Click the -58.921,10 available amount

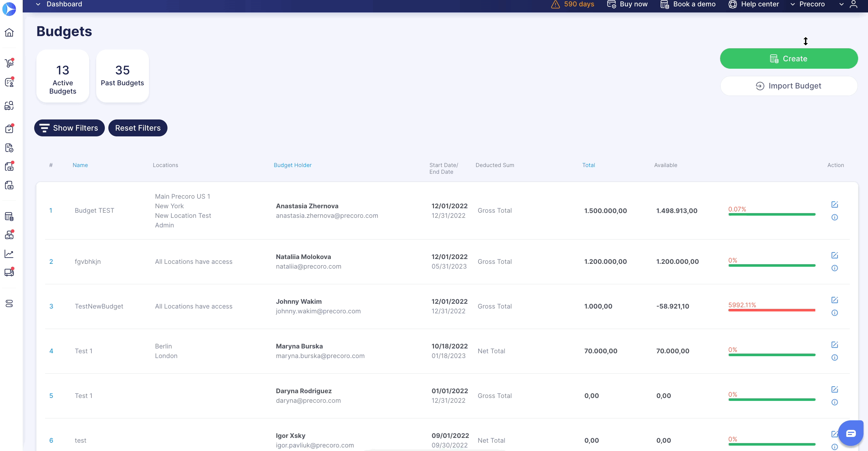[x=672, y=307]
